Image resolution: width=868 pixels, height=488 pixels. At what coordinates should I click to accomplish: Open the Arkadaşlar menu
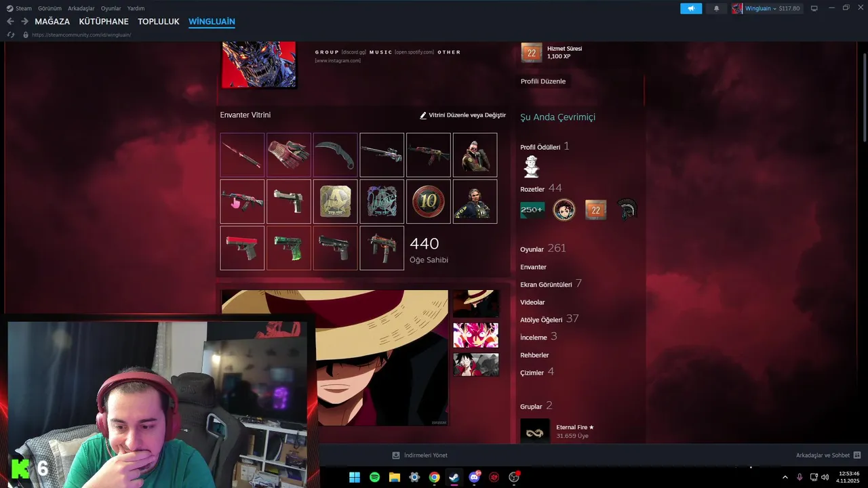click(x=81, y=8)
